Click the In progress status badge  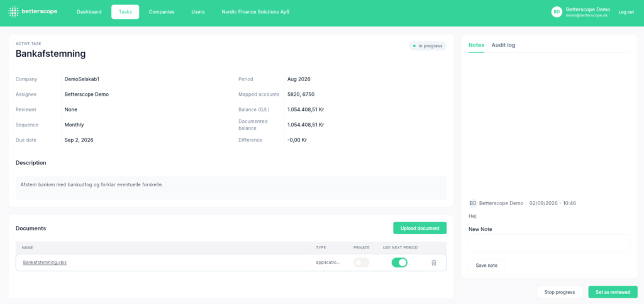pyautogui.click(x=427, y=46)
